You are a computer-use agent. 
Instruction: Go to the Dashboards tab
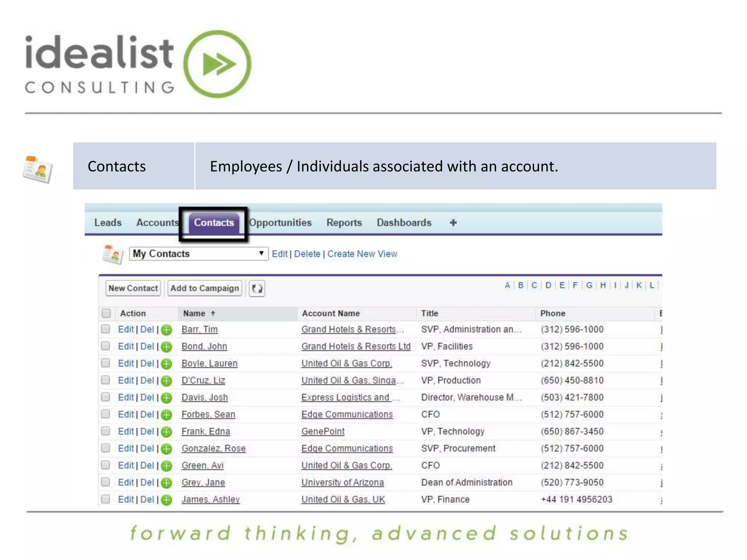click(x=404, y=222)
